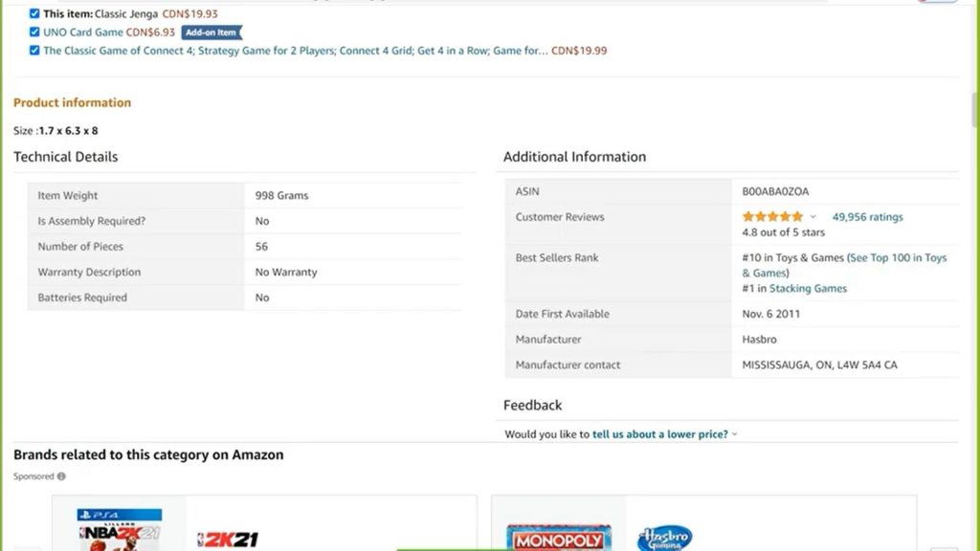Screen dimensions: 980x551
Task: Click the page vertical scrollbar thumb
Action: (x=975, y=109)
